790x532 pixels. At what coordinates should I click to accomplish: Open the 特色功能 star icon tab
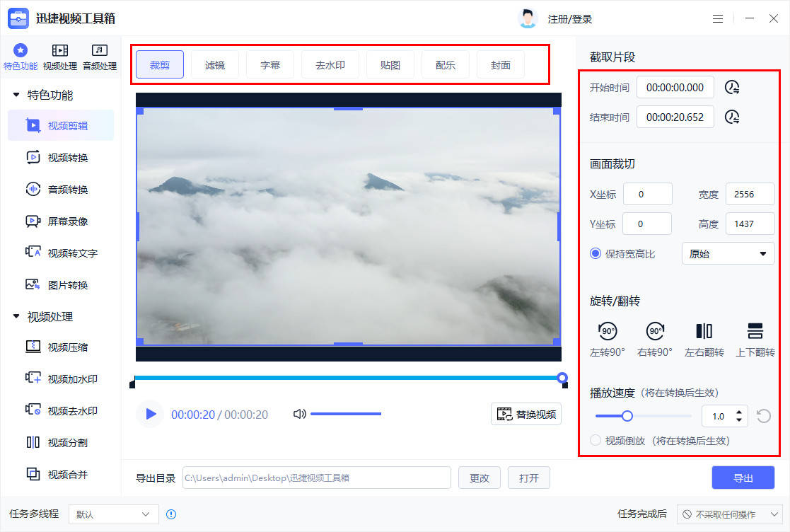tap(20, 57)
